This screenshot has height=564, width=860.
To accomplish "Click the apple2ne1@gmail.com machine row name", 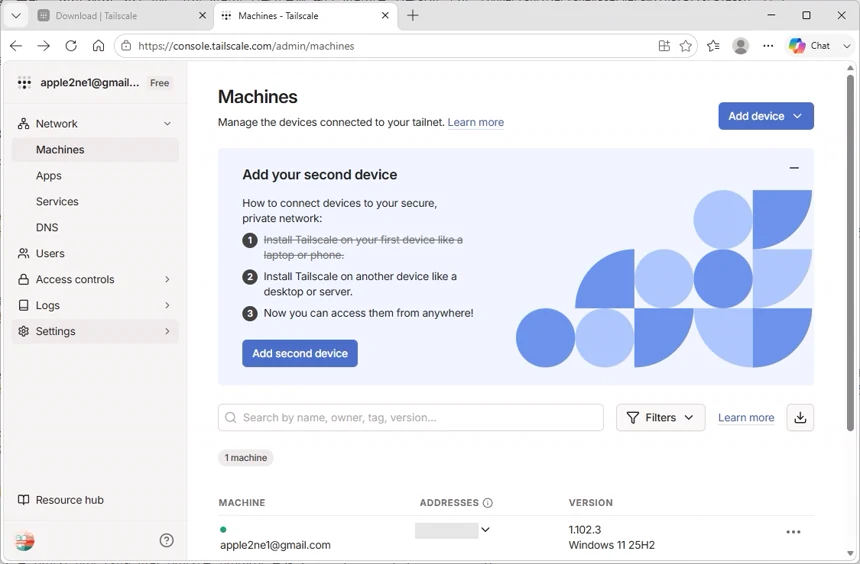I will 275,545.
